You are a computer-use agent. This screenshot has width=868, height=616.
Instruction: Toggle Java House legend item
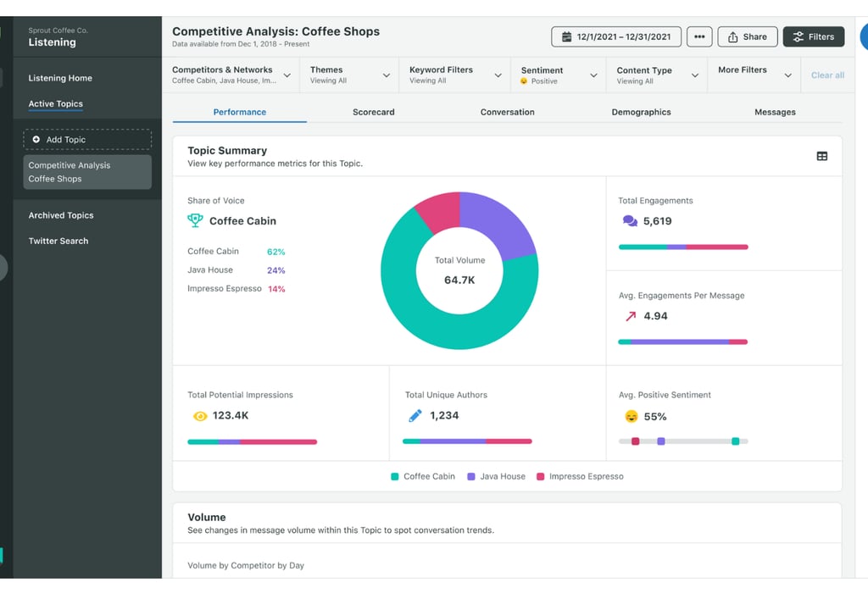[496, 476]
